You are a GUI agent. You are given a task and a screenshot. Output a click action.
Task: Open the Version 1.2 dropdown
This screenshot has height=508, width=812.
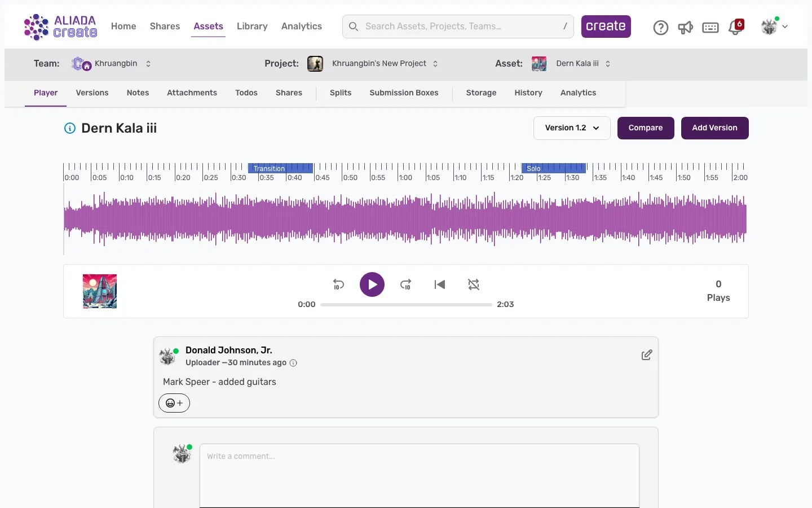[571, 128]
